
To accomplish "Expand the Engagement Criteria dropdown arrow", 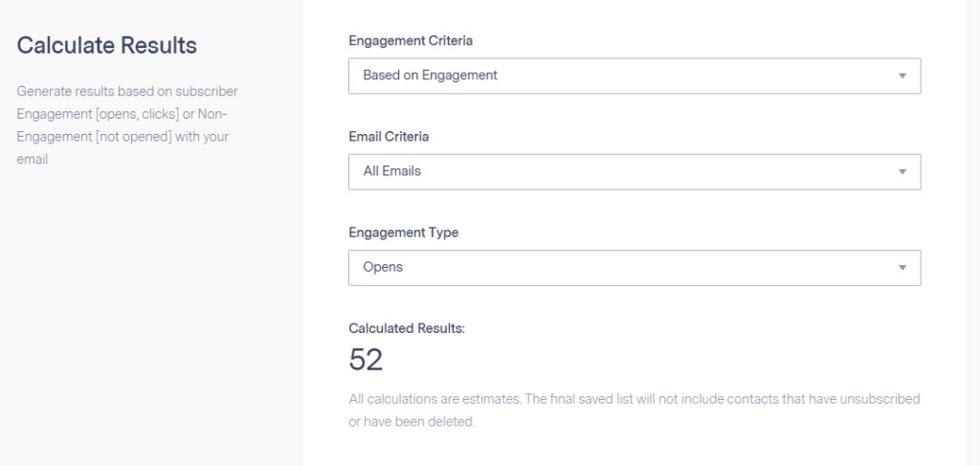I will tap(902, 76).
